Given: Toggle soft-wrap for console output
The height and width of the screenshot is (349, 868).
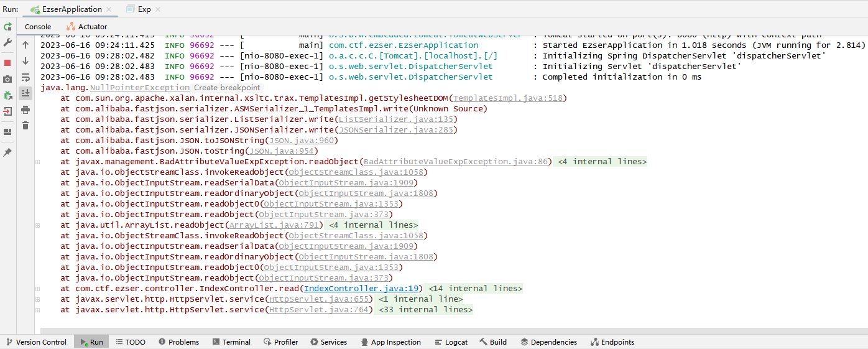Looking at the screenshot, I should [25, 77].
